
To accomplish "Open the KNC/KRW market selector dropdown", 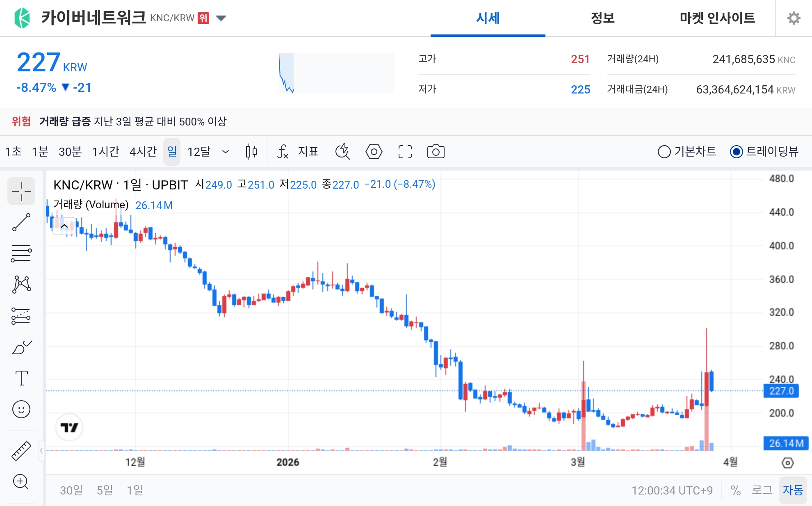I will coord(220,18).
